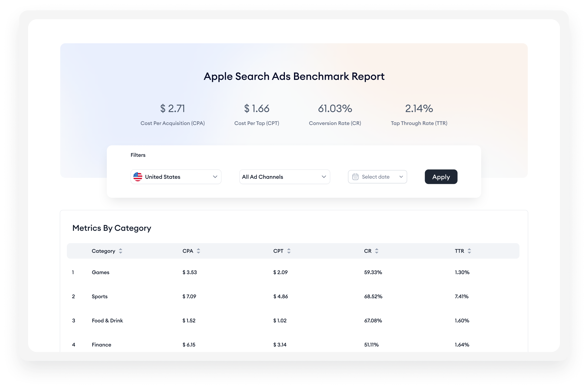Click the Filters label

138,155
